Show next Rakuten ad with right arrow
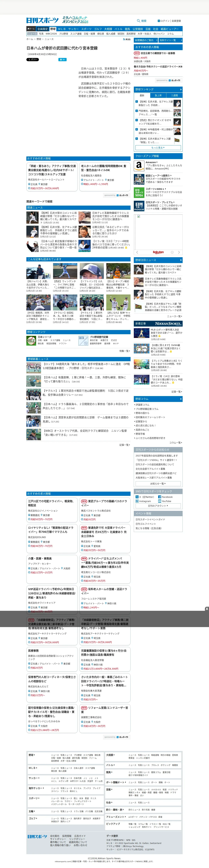This screenshot has width=209, height=868. (x=179, y=252)
